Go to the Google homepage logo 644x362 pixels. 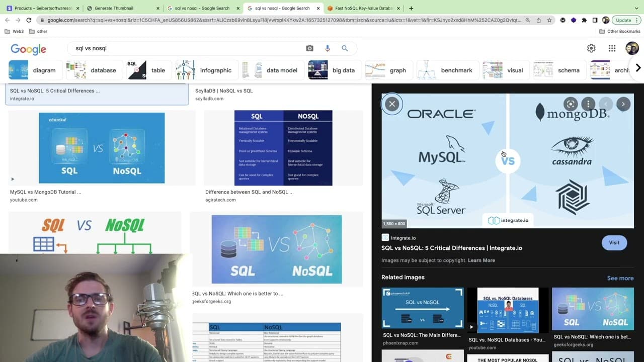(29, 49)
